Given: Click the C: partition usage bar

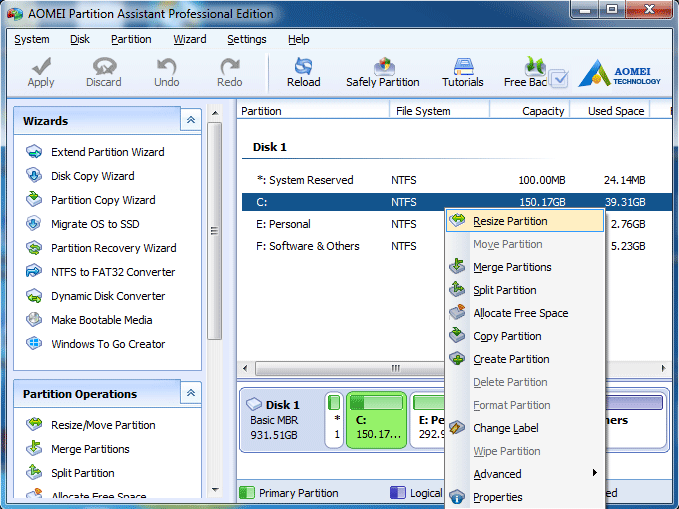Looking at the screenshot, I should (x=376, y=403).
